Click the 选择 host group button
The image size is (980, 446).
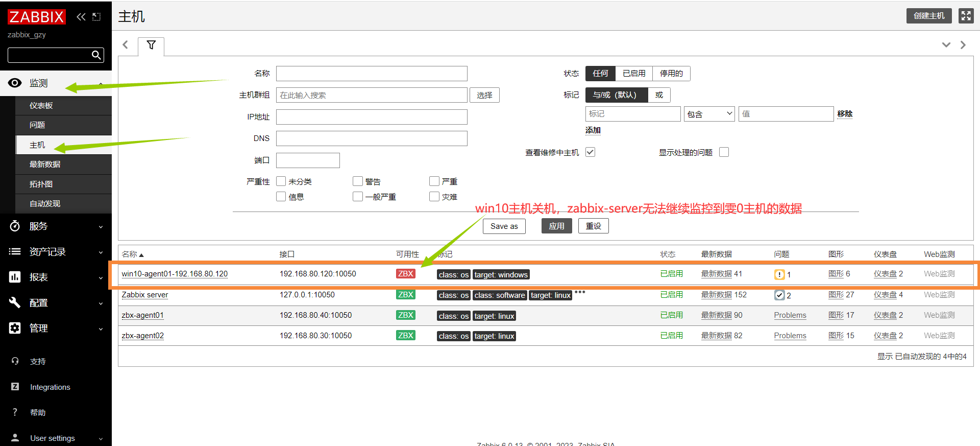[484, 96]
